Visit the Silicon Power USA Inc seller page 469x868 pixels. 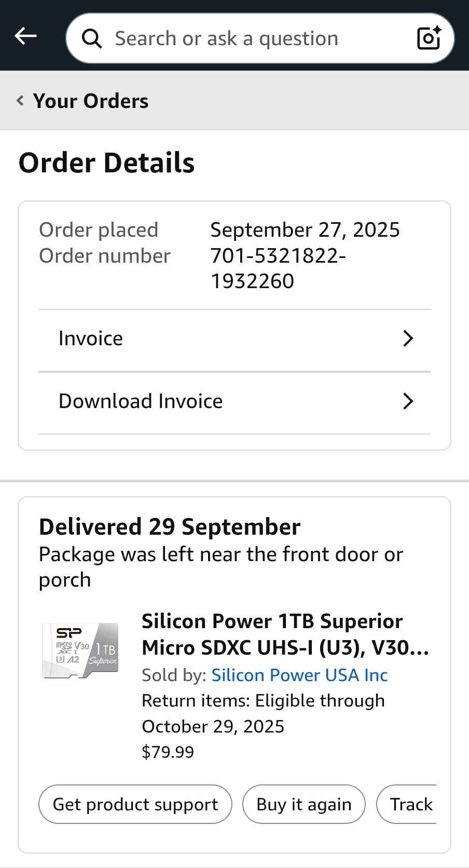(x=299, y=675)
